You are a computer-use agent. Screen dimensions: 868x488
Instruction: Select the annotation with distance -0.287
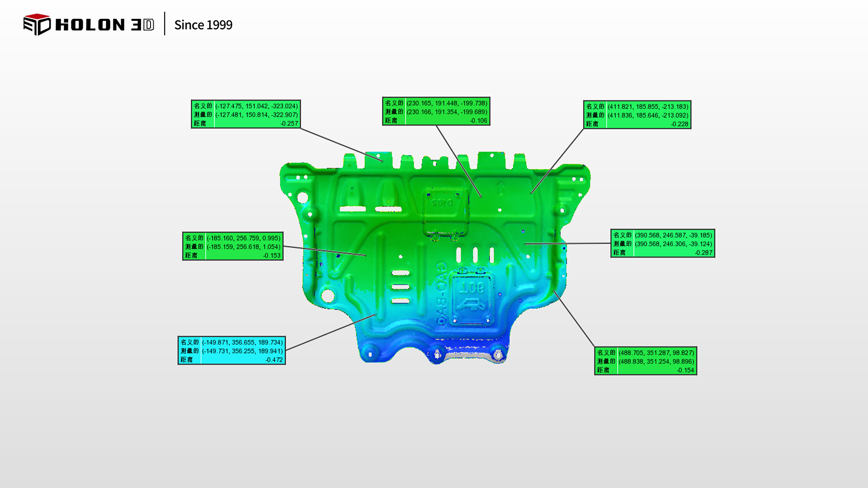click(x=662, y=244)
